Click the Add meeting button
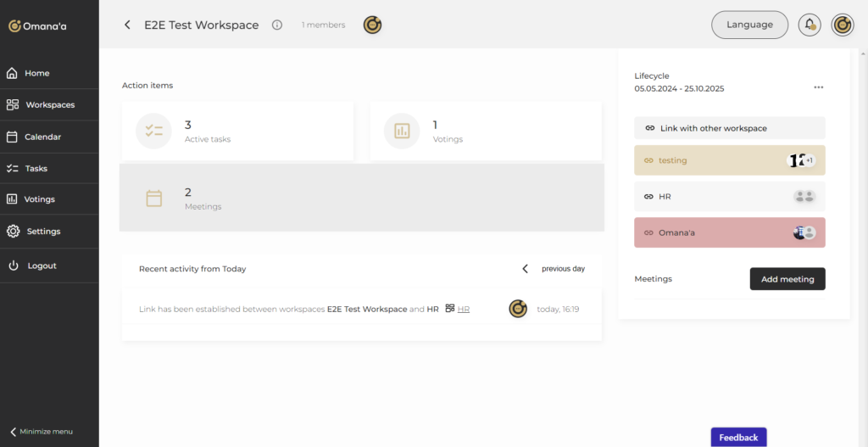868x447 pixels. [x=787, y=279]
